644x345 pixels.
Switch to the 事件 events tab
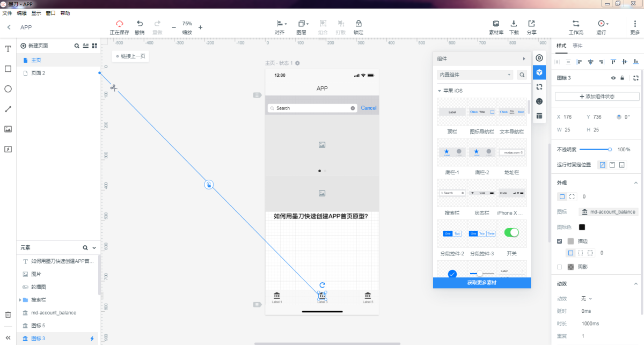click(x=577, y=46)
